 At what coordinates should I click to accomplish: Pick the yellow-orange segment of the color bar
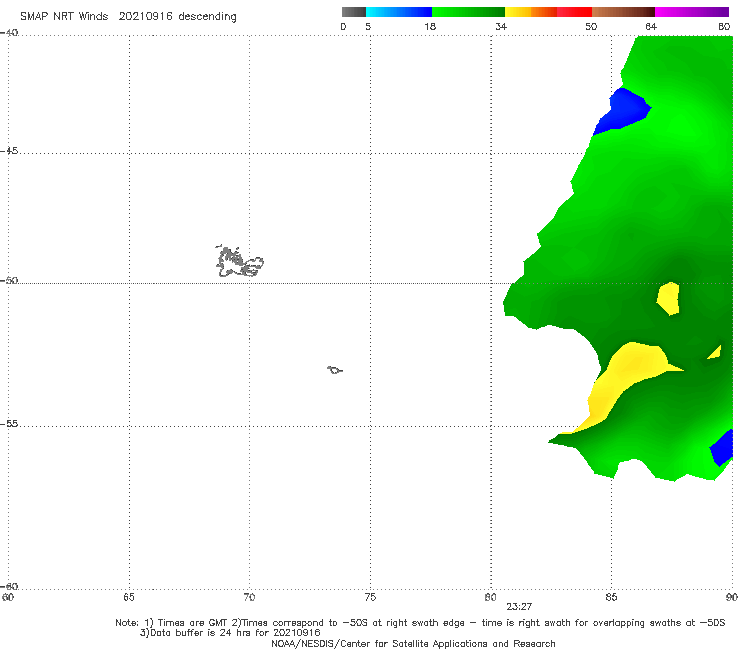(530, 12)
